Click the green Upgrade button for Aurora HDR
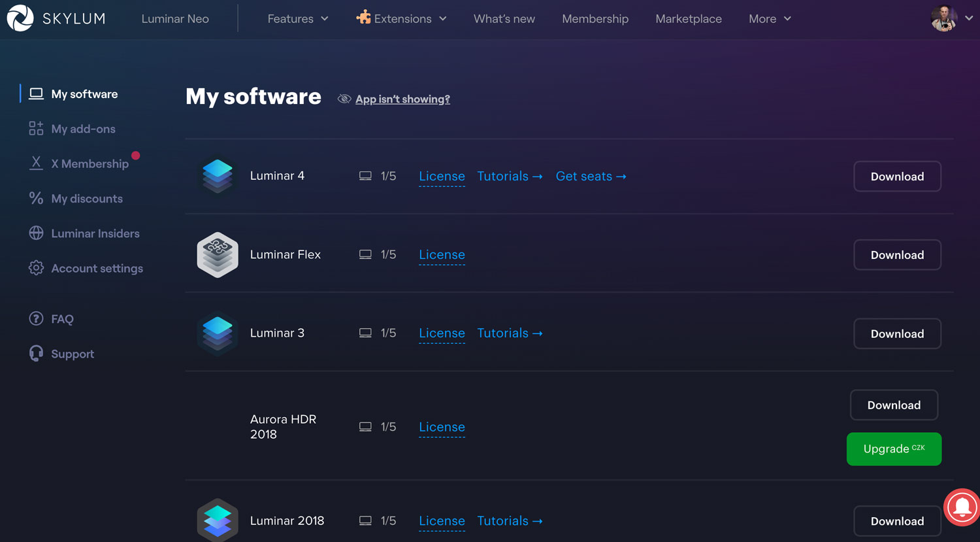The height and width of the screenshot is (542, 980). click(894, 449)
